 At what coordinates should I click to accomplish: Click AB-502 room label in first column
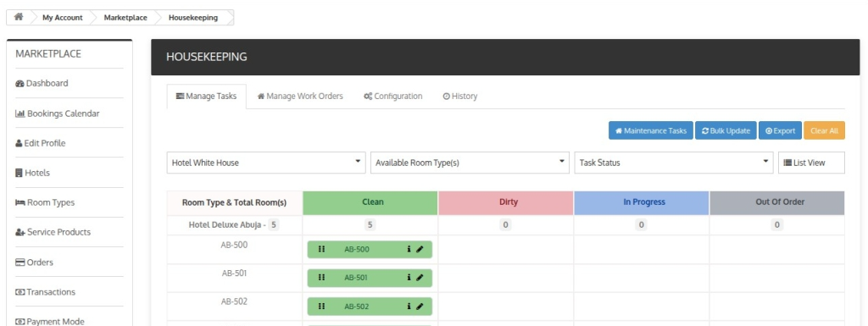234,301
